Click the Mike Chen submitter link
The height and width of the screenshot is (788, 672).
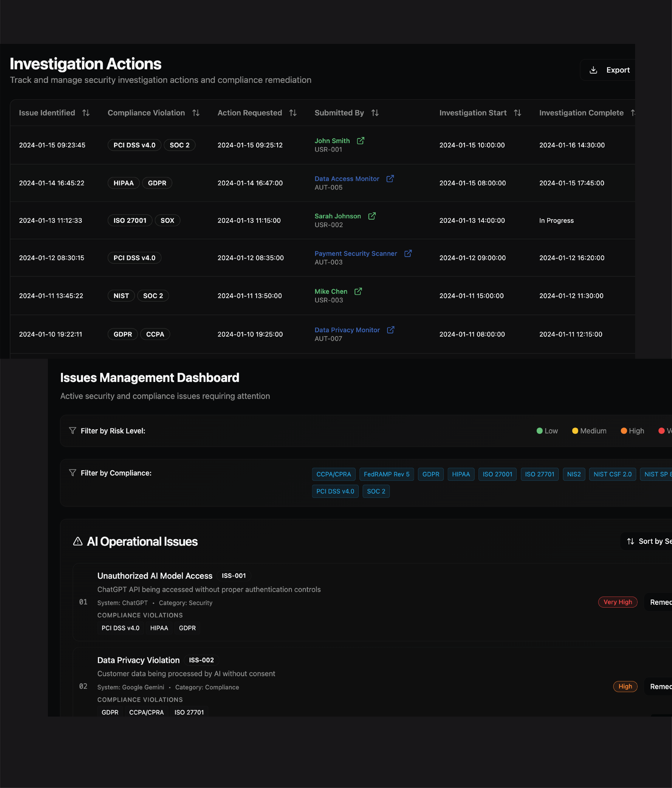(331, 291)
